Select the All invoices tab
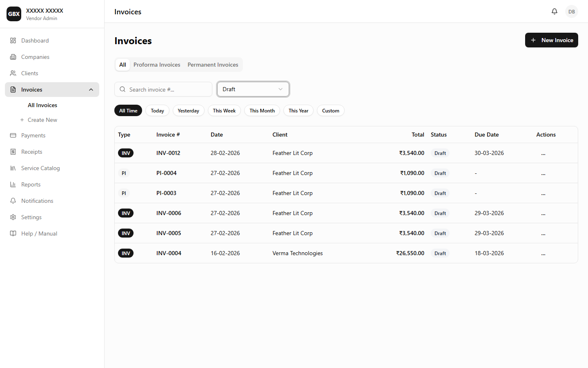This screenshot has width=588, height=368. click(x=122, y=65)
